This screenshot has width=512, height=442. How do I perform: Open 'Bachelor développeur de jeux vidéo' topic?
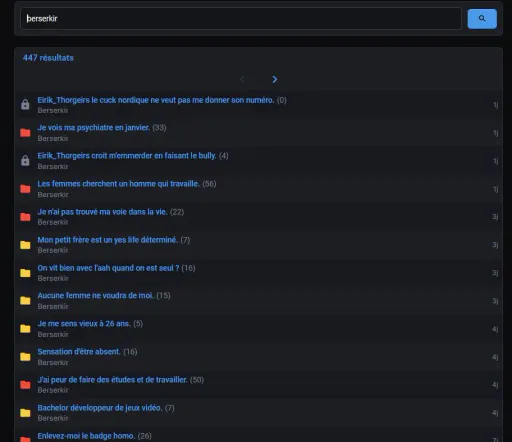(100, 408)
